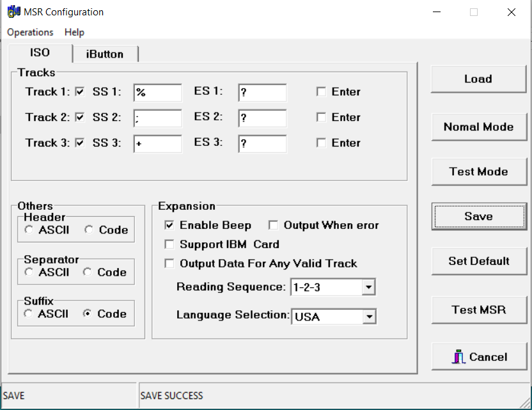Image resolution: width=532 pixels, height=410 pixels.
Task: Start the Test MSR button
Action: click(x=478, y=310)
